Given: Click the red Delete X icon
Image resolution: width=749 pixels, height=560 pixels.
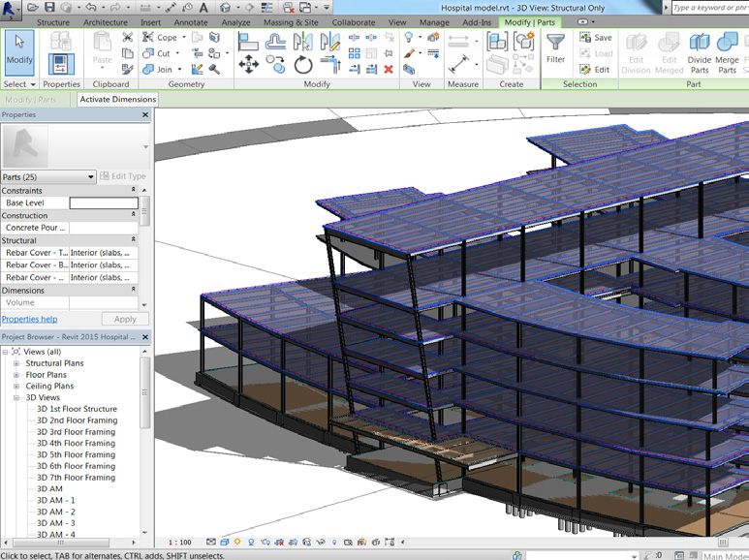Looking at the screenshot, I should (x=389, y=69).
